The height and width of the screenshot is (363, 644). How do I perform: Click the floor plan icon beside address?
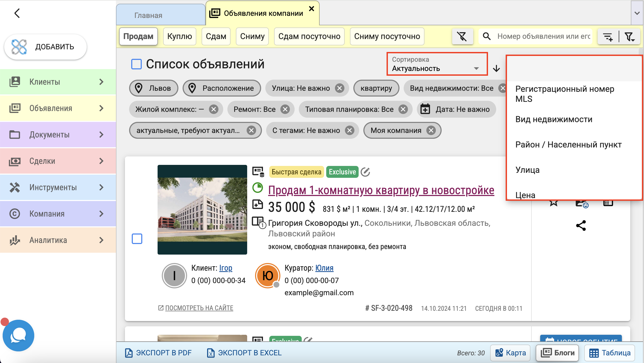click(x=258, y=222)
